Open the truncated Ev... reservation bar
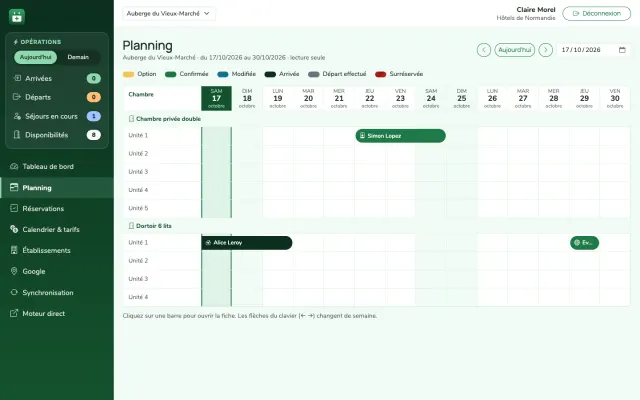Screen dimensions: 640x400 coord(584,242)
